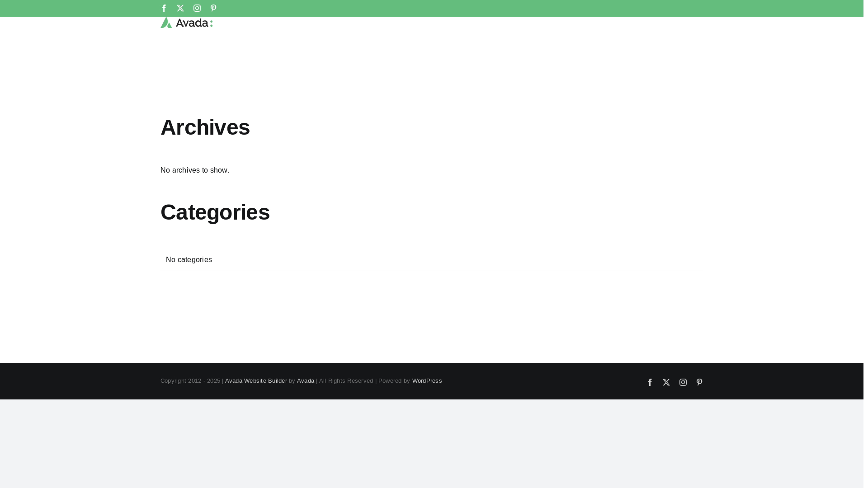The height and width of the screenshot is (488, 868).
Task: Click the Archives heading
Action: [205, 127]
